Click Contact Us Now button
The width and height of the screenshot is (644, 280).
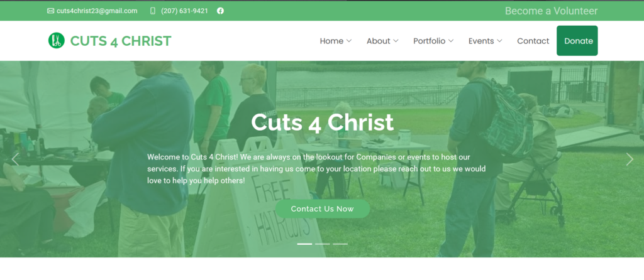pos(323,208)
